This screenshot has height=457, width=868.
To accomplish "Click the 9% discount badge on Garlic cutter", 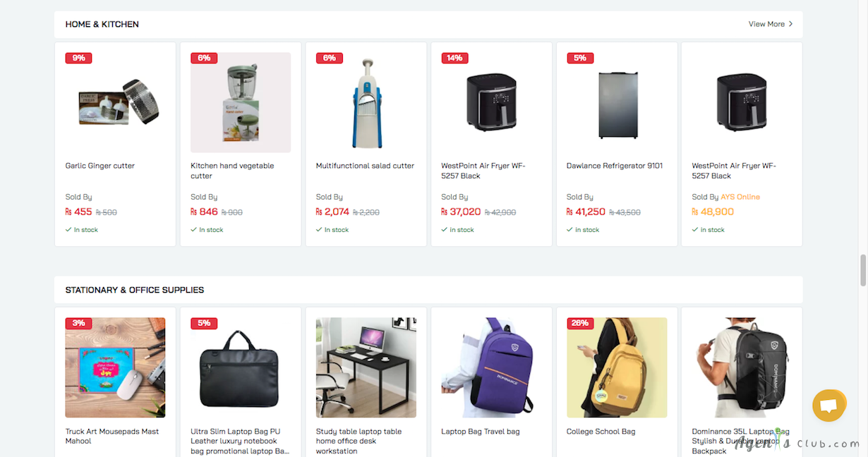I will [x=78, y=58].
